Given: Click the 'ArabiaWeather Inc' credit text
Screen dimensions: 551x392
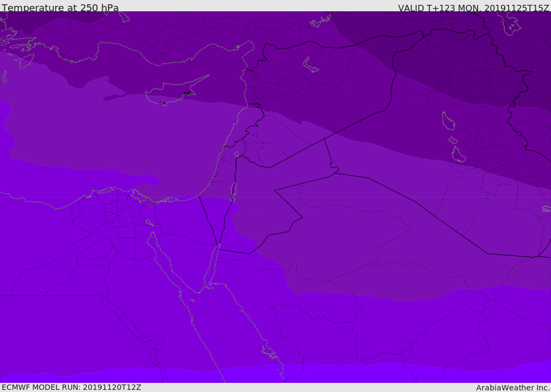Looking at the screenshot, I should pos(512,388).
